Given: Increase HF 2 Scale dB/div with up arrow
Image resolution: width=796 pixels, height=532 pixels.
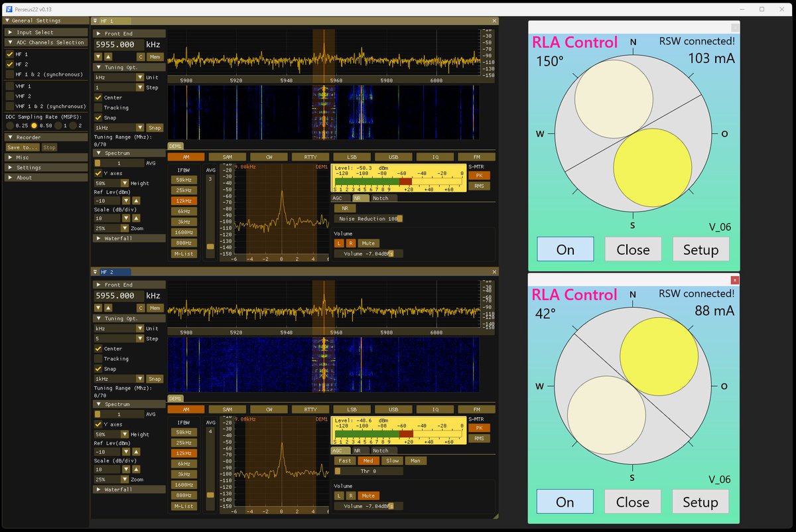Looking at the screenshot, I should point(136,469).
